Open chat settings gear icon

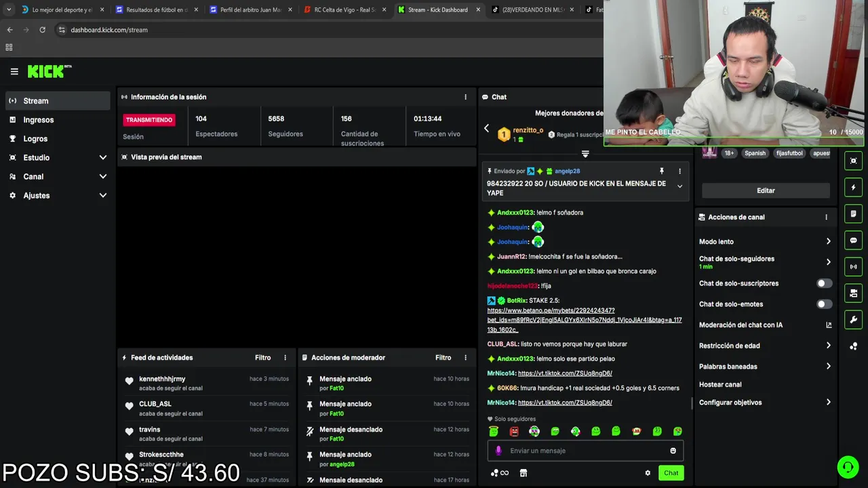coord(648,473)
